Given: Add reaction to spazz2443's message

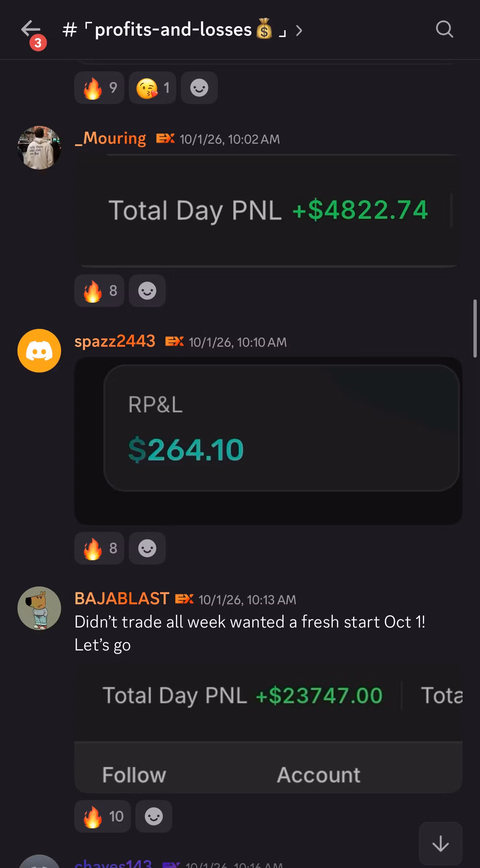Looking at the screenshot, I should 147,548.
